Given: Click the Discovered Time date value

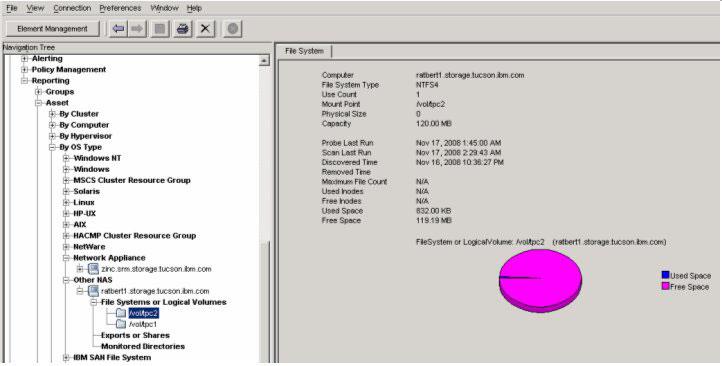Looking at the screenshot, I should click(460, 163).
